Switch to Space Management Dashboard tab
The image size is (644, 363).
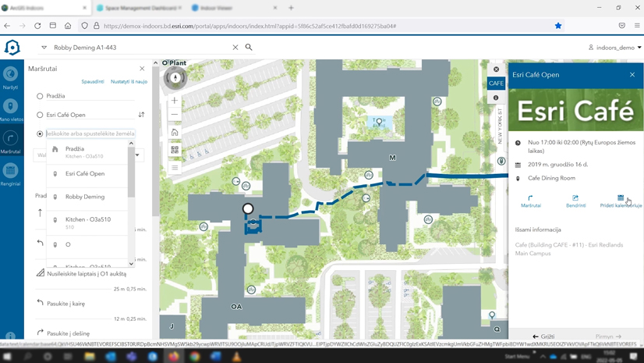click(x=140, y=8)
